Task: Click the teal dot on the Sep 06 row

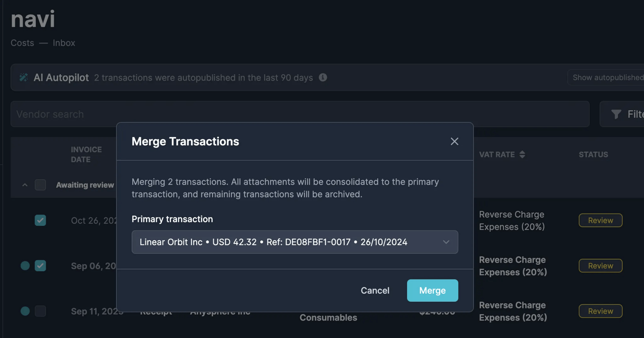Action: (25, 266)
